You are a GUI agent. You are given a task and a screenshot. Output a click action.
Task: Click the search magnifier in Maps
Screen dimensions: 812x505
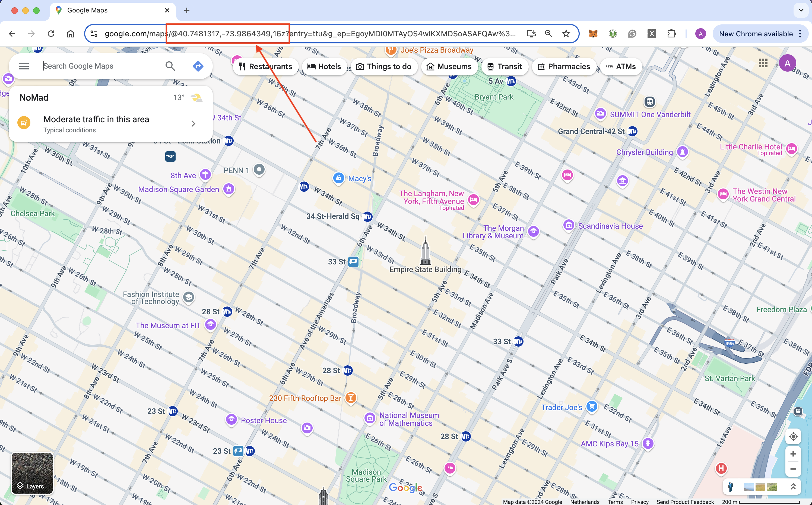point(170,66)
